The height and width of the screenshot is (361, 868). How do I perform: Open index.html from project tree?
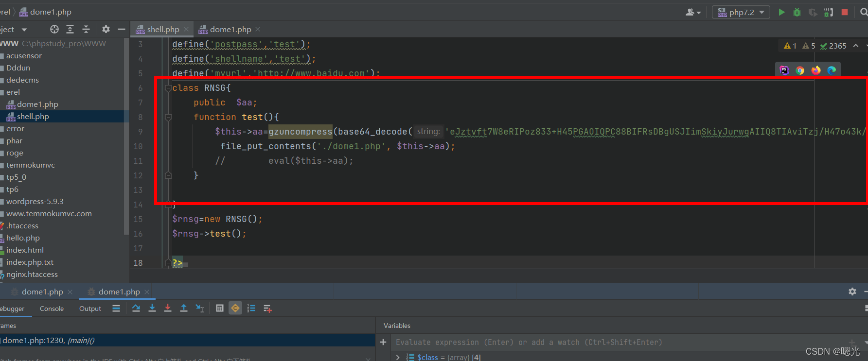click(25, 250)
